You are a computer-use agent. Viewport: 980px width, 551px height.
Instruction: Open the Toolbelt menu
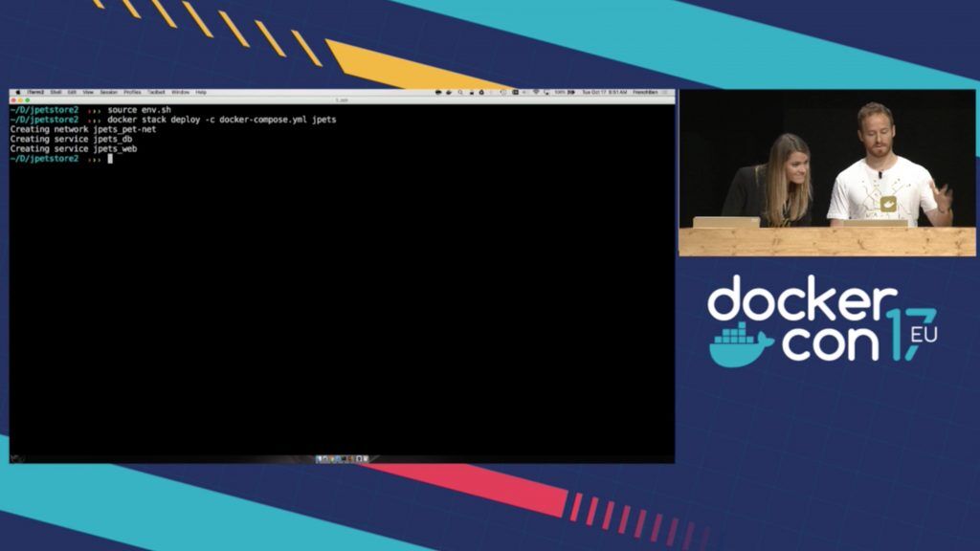(x=156, y=93)
